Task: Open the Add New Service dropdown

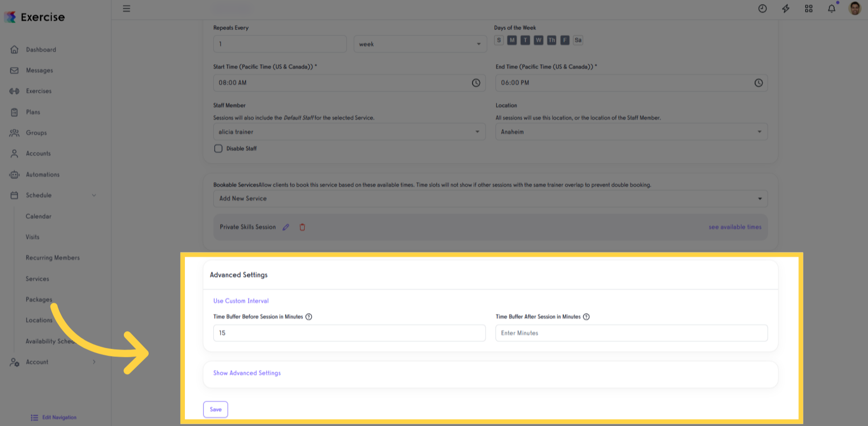Action: pos(491,198)
